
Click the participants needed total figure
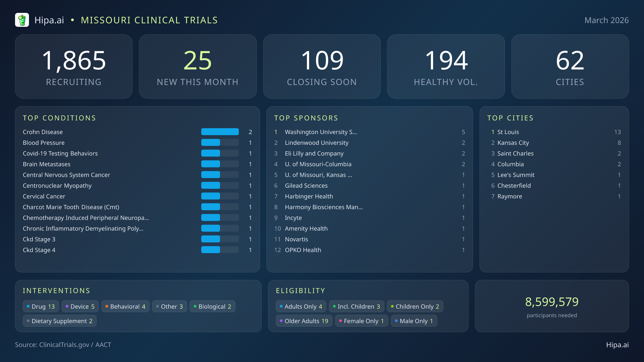(x=551, y=302)
